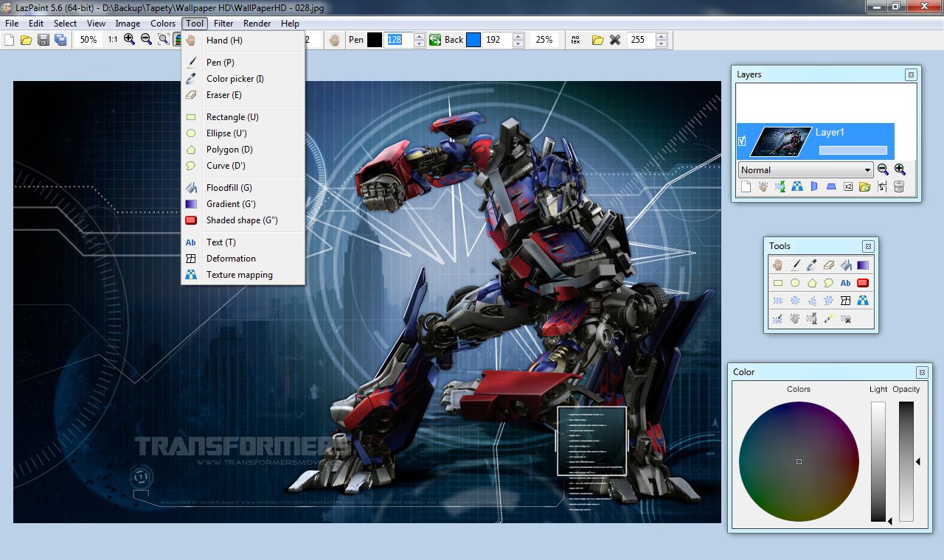Viewport: 944px width, 560px height.
Task: Create a new image from toolbar
Action: click(10, 40)
